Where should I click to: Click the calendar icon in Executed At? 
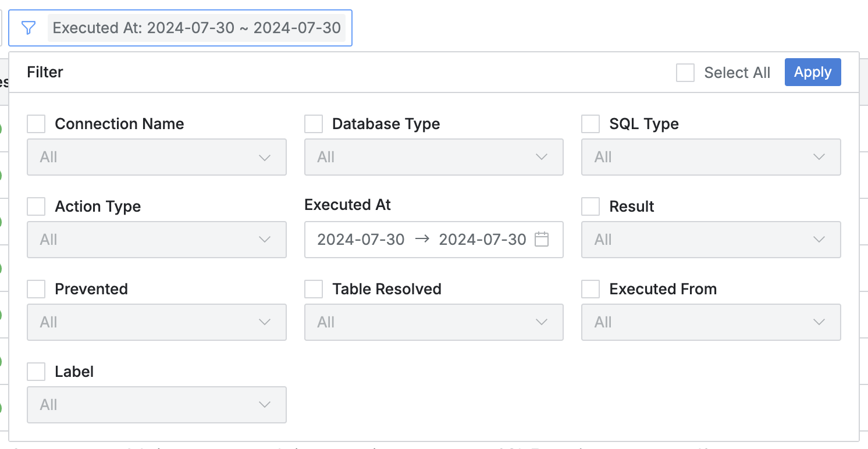[x=542, y=240]
